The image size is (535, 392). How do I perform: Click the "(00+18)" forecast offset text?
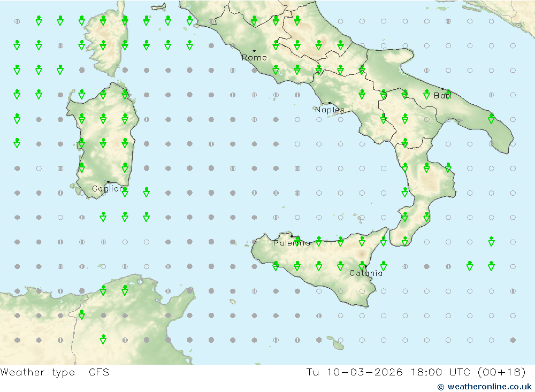(502, 372)
